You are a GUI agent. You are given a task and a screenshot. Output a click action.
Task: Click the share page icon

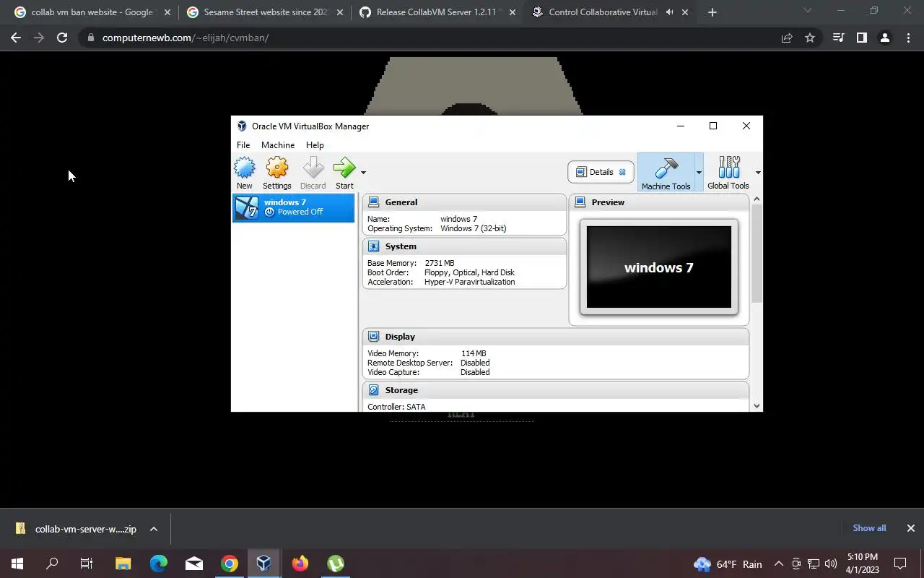(787, 38)
